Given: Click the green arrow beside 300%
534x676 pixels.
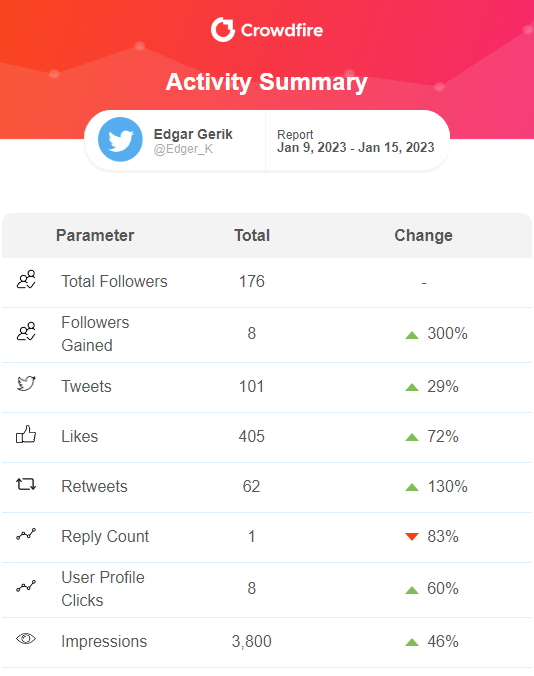Looking at the screenshot, I should point(412,335).
